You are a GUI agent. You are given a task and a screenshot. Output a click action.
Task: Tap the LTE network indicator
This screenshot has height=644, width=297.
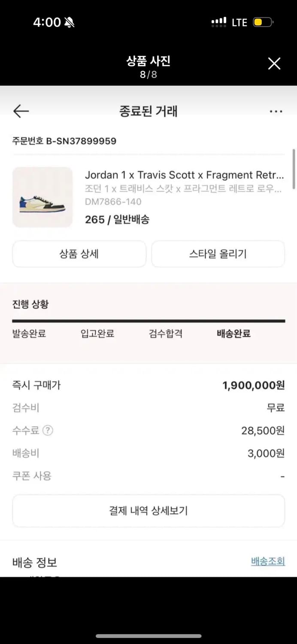click(239, 22)
